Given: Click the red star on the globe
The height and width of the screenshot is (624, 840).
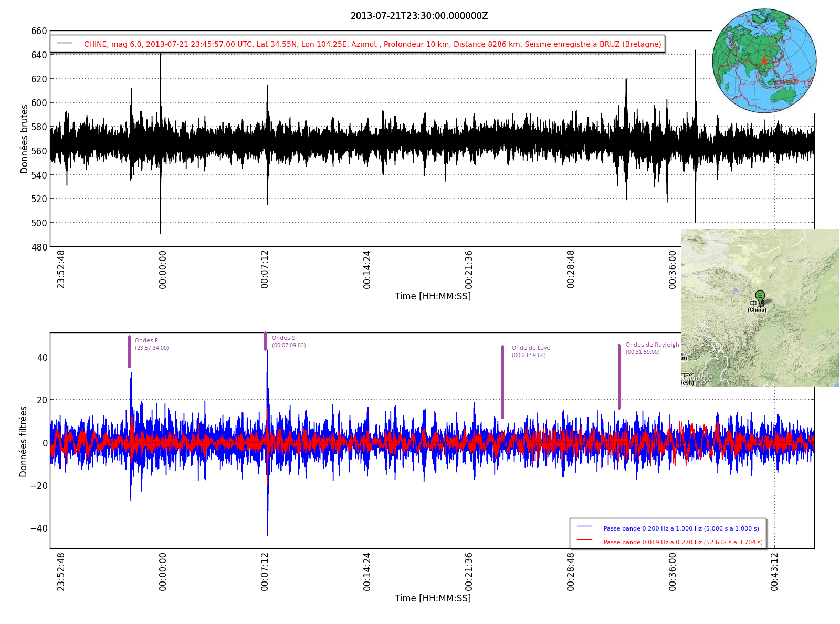Looking at the screenshot, I should (x=764, y=61).
